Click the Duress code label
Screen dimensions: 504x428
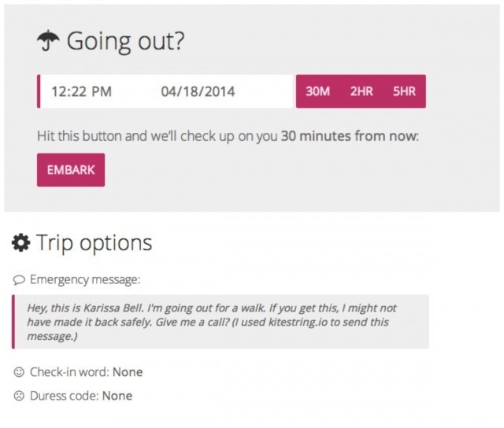click(65, 396)
